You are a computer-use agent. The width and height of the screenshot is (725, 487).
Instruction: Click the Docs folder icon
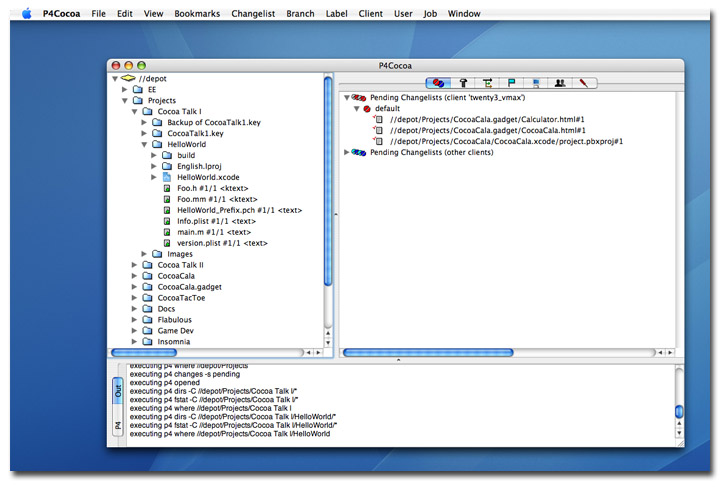coord(147,309)
